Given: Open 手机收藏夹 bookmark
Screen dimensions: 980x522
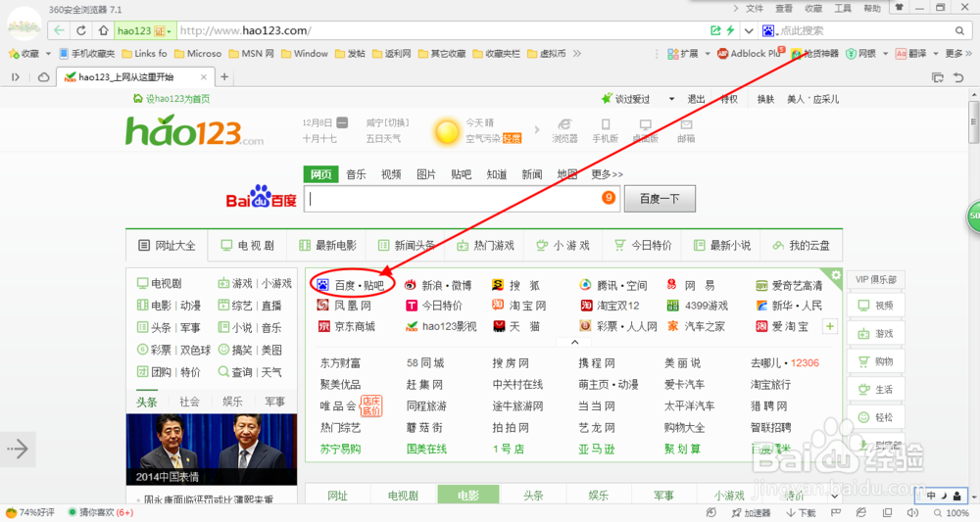Looking at the screenshot, I should click(x=87, y=54).
